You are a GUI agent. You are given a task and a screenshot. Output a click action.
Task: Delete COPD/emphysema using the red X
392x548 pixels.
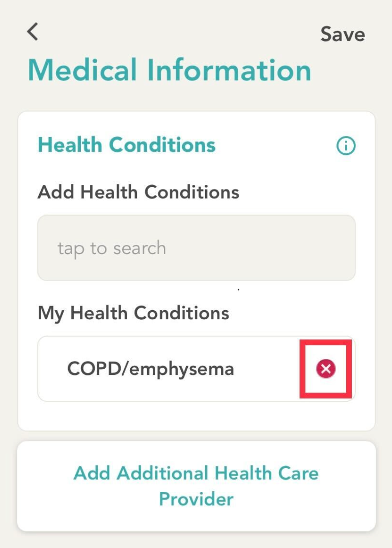click(326, 368)
